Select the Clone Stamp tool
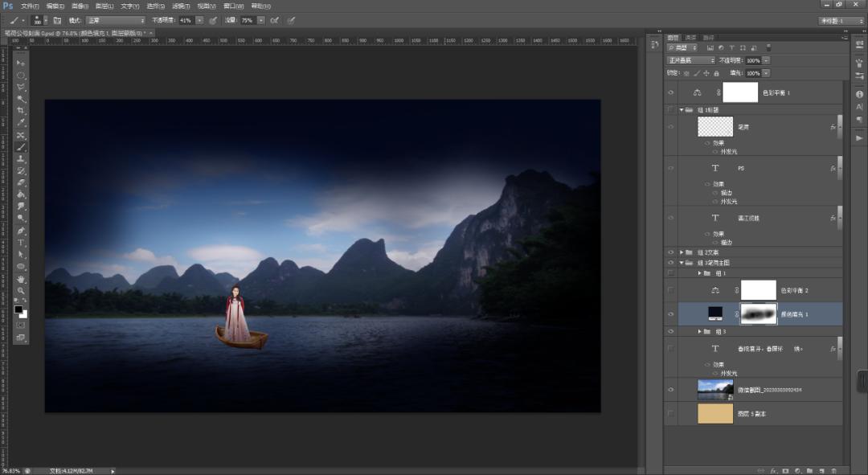 pyautogui.click(x=21, y=159)
